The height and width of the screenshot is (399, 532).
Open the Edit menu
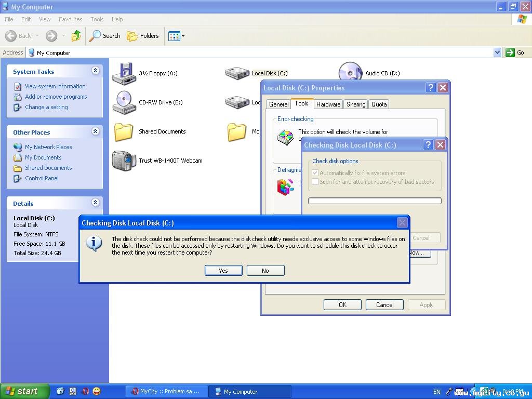point(26,19)
